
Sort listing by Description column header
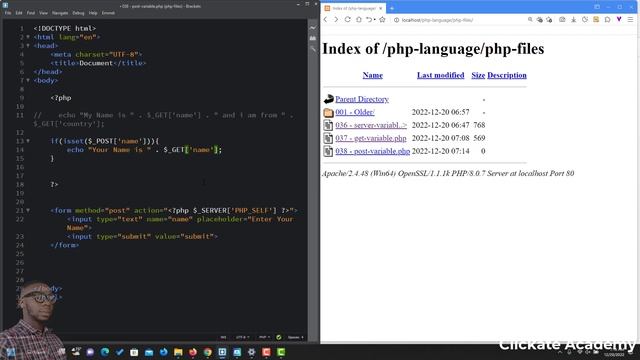tap(507, 75)
